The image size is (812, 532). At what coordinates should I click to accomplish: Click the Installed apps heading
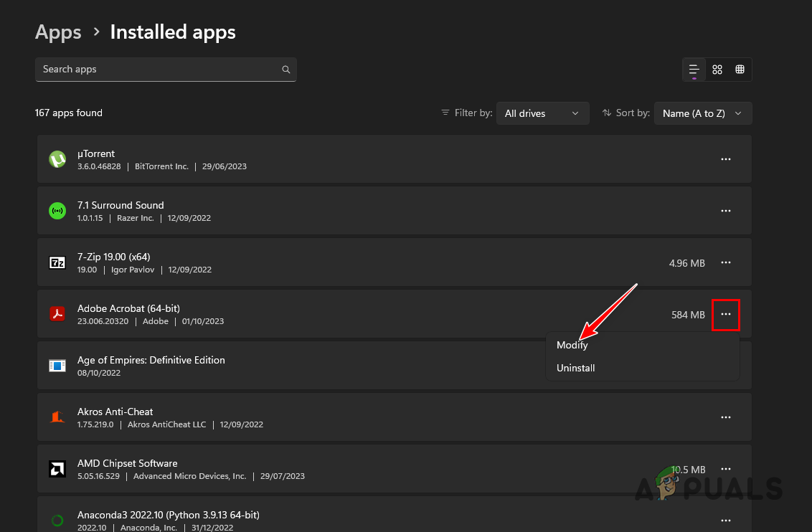pos(173,32)
